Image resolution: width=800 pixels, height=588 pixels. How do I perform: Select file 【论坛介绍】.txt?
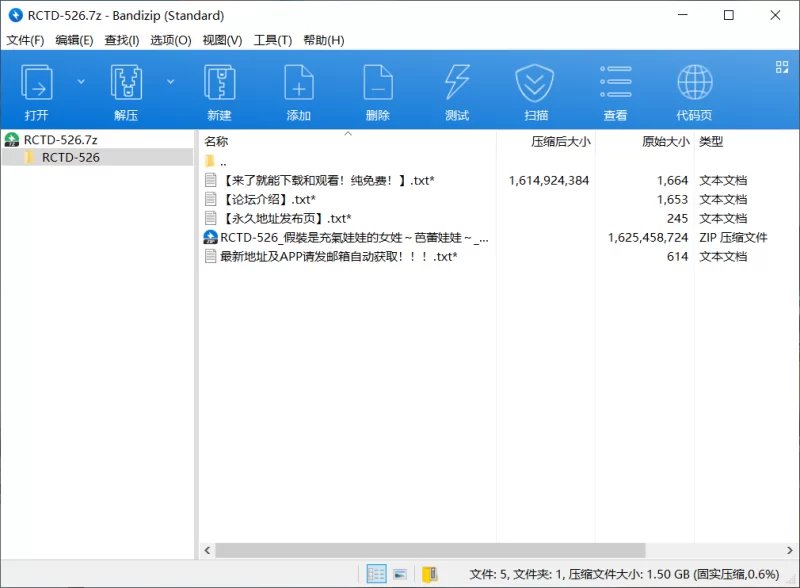(268, 200)
